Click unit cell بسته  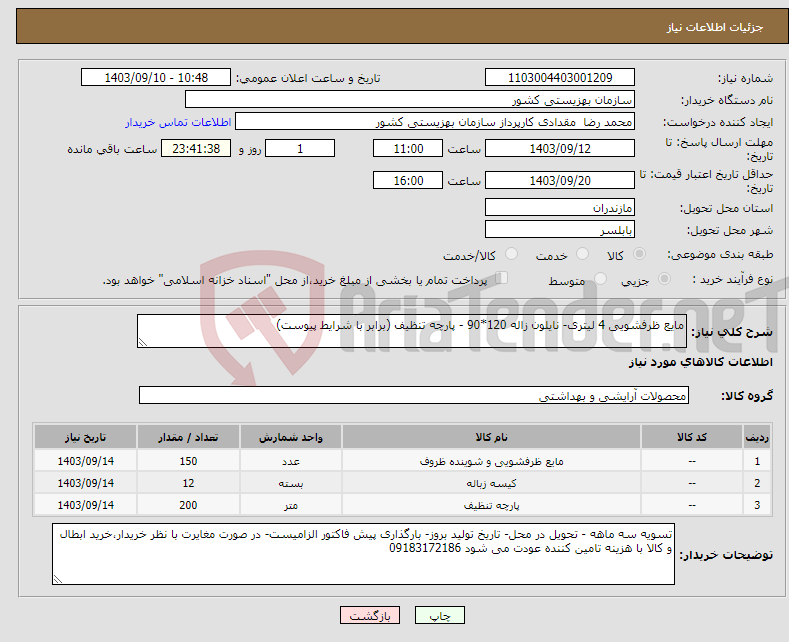click(x=291, y=484)
